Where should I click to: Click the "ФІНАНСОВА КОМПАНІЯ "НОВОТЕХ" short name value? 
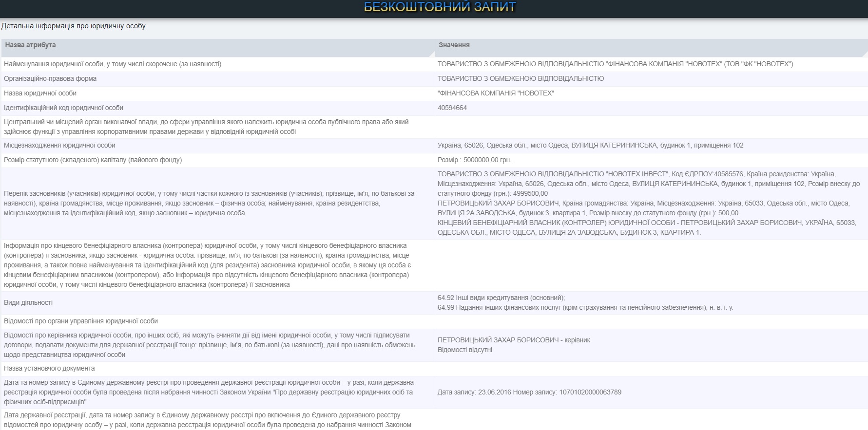tap(496, 93)
